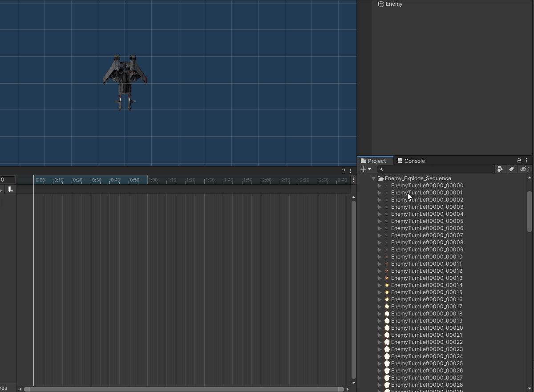This screenshot has height=392, width=534.
Task: Click the folder icon of Enemy_Explode_Sequence
Action: 380,178
